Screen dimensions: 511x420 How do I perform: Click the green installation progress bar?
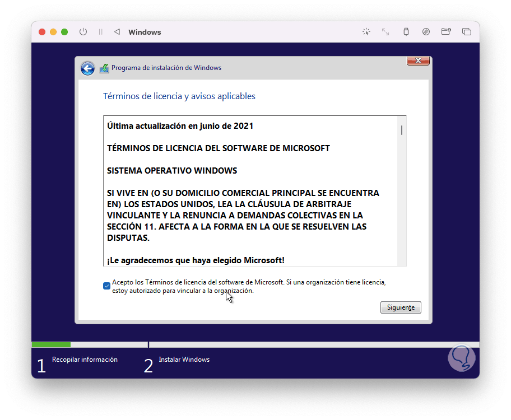pos(51,344)
